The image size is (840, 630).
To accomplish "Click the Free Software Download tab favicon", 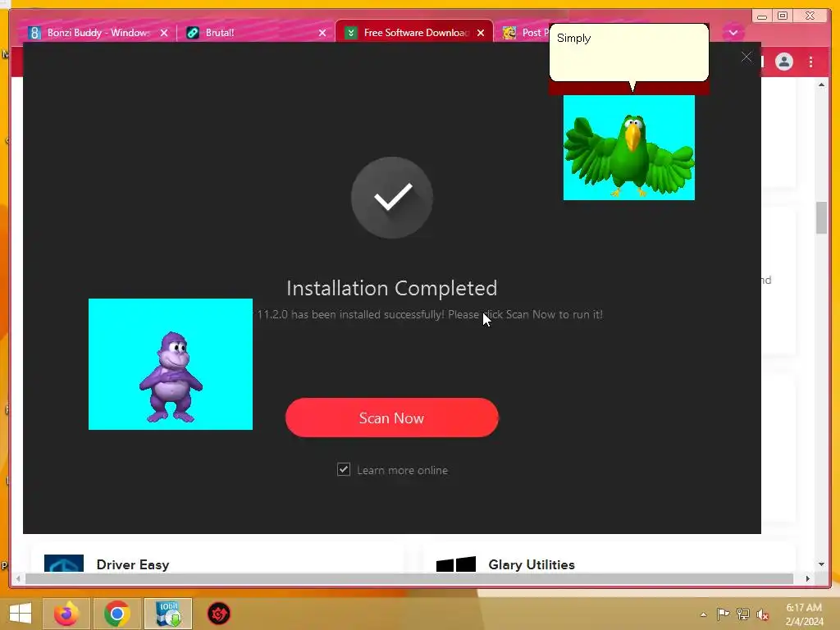I will pyautogui.click(x=350, y=33).
